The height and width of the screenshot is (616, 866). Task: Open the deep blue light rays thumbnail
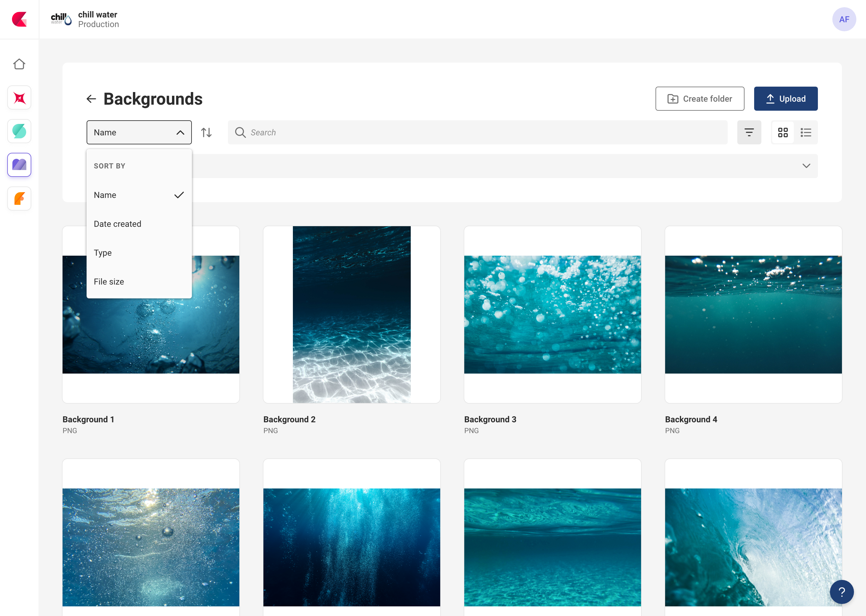[x=352, y=547]
